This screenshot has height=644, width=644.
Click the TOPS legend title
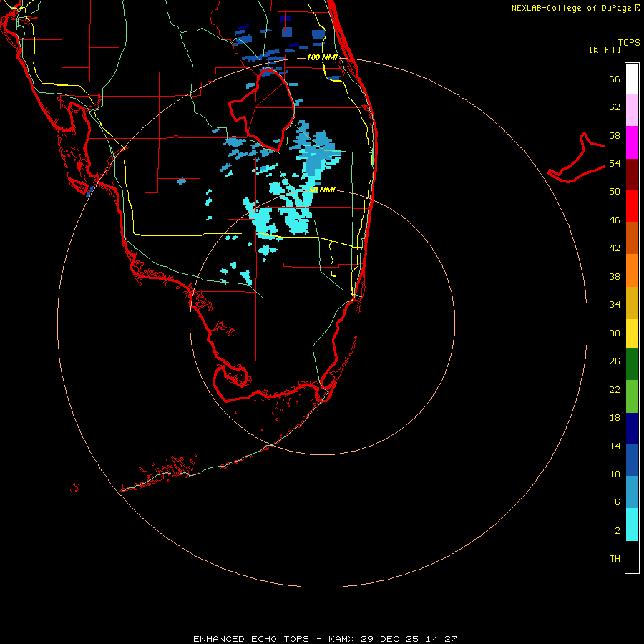pyautogui.click(x=629, y=43)
